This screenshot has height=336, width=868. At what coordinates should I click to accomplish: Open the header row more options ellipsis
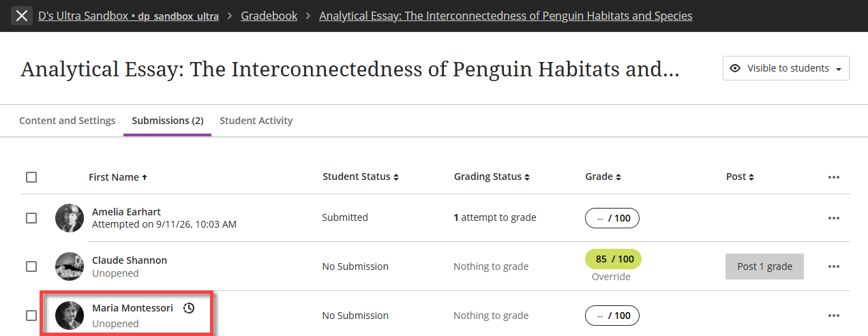[833, 177]
